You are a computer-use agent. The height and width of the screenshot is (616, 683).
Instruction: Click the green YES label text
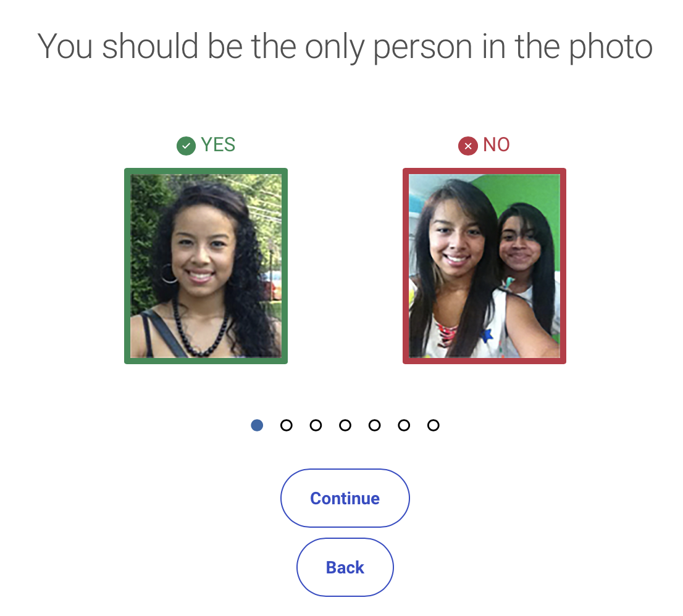point(218,144)
